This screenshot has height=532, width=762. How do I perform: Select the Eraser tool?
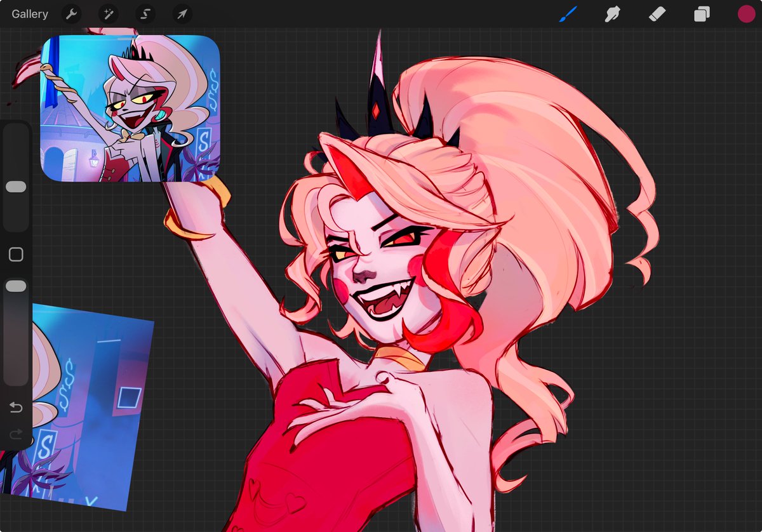657,14
